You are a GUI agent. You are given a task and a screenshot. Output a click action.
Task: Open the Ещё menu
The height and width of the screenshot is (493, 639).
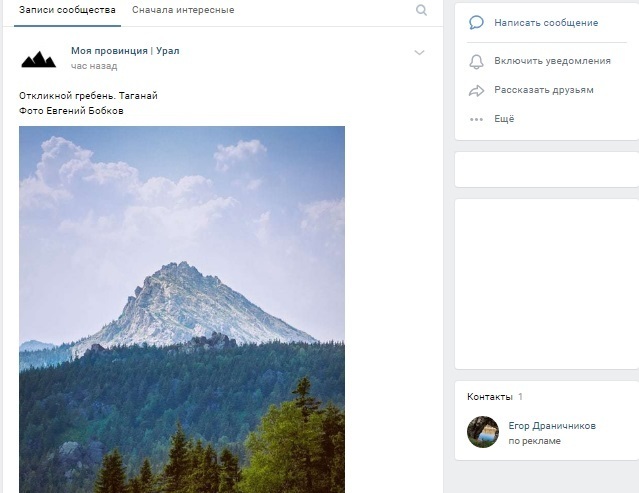(504, 119)
